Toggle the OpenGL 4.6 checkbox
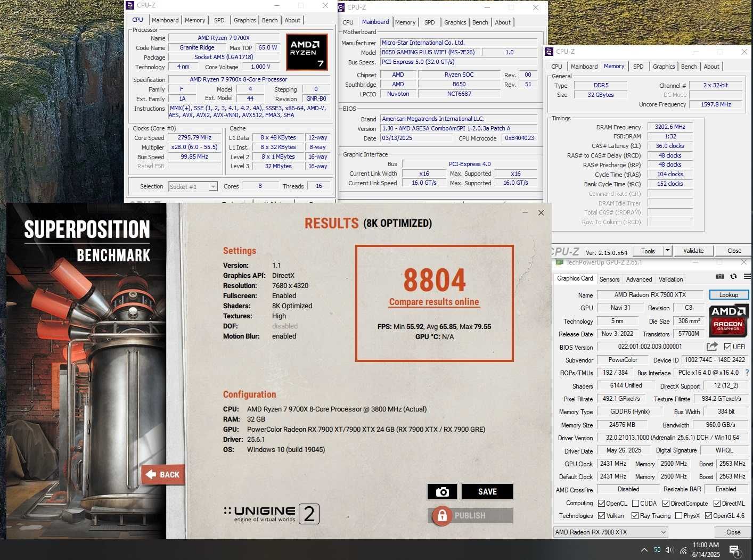Viewport: 753px width, 560px height. [x=708, y=516]
